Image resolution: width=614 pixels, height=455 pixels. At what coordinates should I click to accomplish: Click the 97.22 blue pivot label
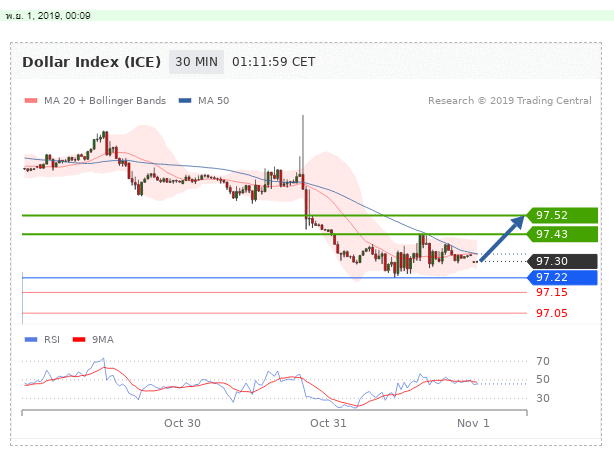click(x=562, y=278)
